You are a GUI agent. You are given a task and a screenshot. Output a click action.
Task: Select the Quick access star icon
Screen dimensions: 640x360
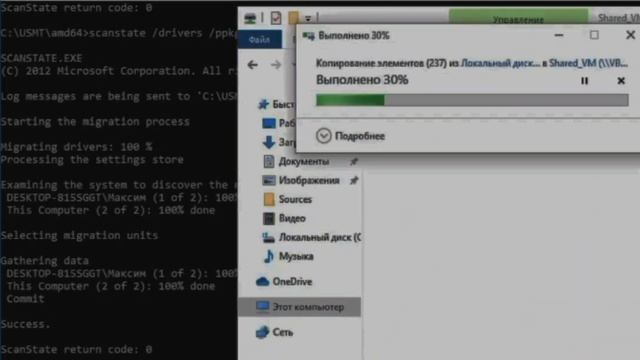click(x=263, y=104)
